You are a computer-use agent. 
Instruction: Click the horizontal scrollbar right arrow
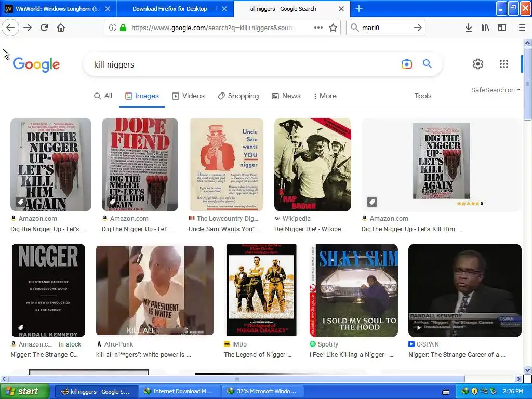(x=518, y=379)
